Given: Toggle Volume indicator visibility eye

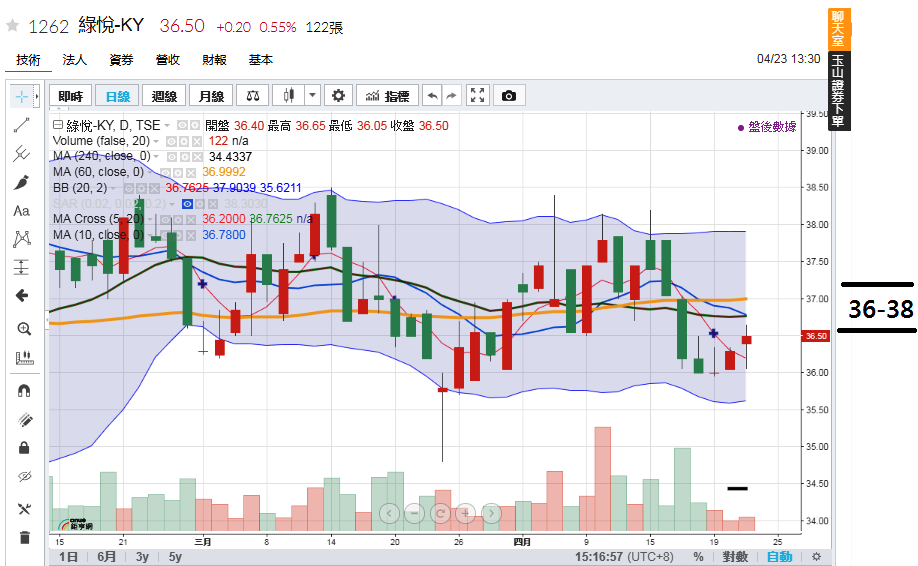Looking at the screenshot, I should point(171,142).
